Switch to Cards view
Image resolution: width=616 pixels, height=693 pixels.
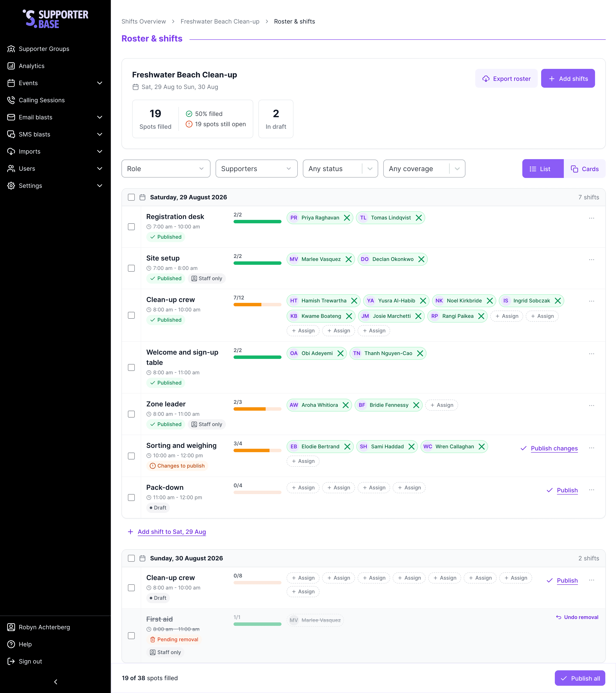[x=585, y=169]
